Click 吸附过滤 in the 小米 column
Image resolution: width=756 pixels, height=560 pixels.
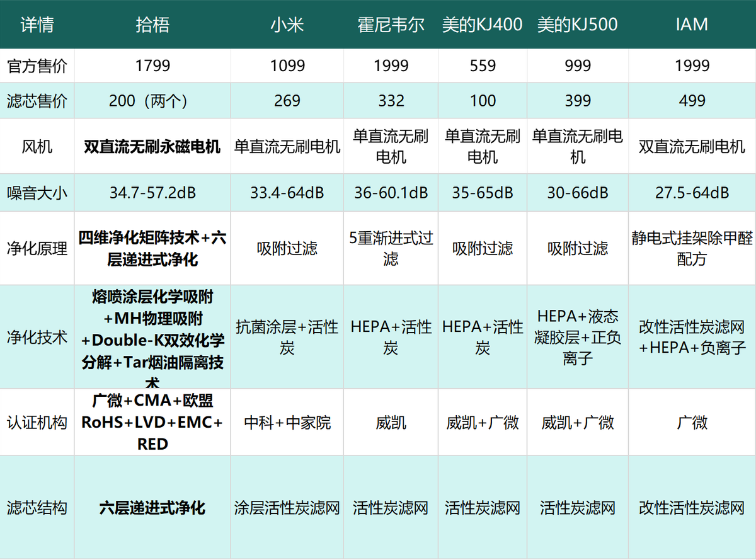click(287, 248)
